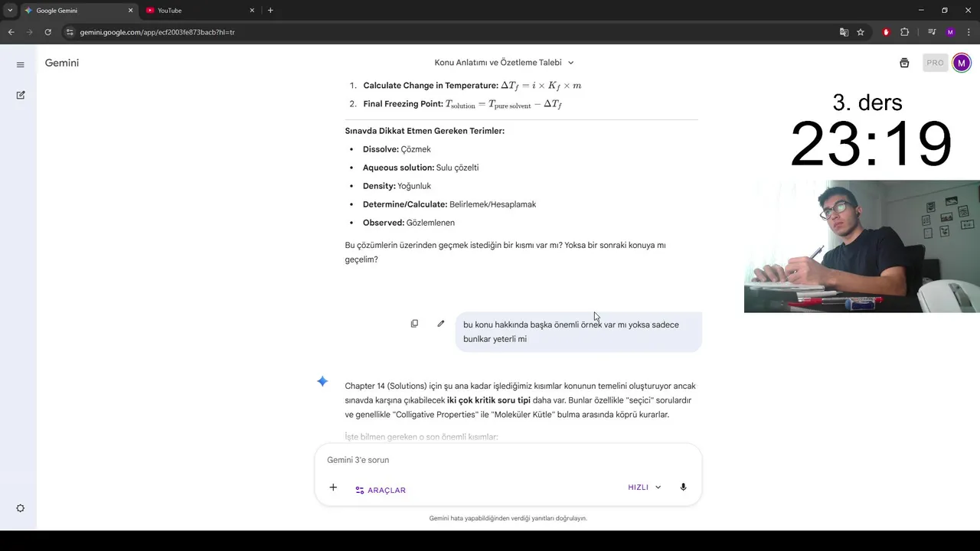This screenshot has width=980, height=551.
Task: Open the stacked archive icon beside PRO
Action: point(904,63)
